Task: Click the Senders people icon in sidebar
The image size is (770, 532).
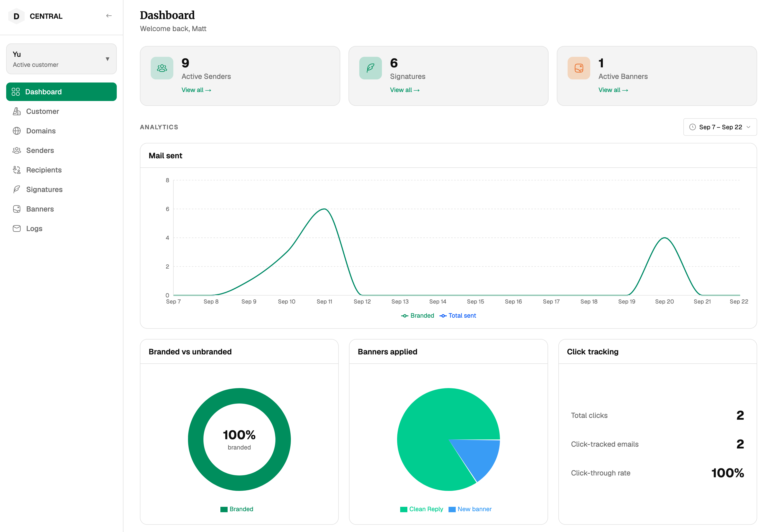Action: pyautogui.click(x=17, y=150)
